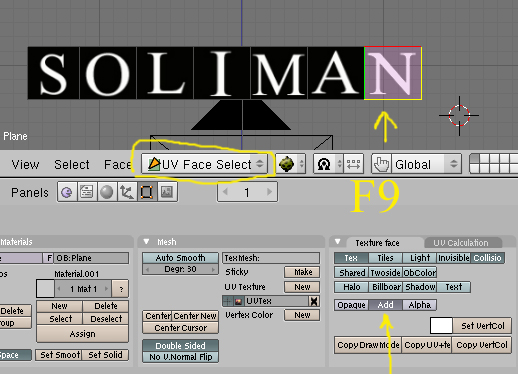Viewport: 518px width, 374px height.
Task: Toggle the Shared face option
Action: [x=352, y=273]
